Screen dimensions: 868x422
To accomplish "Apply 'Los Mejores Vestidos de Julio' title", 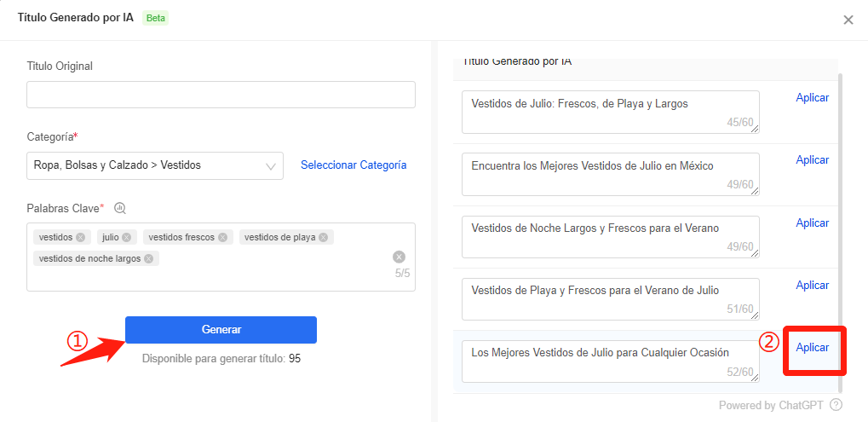I will pyautogui.click(x=812, y=348).
